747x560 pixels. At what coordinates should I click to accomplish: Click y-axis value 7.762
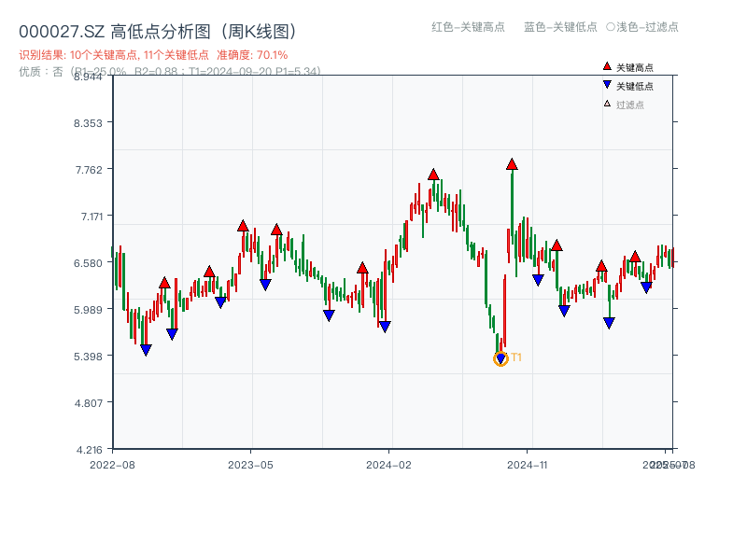[89, 170]
